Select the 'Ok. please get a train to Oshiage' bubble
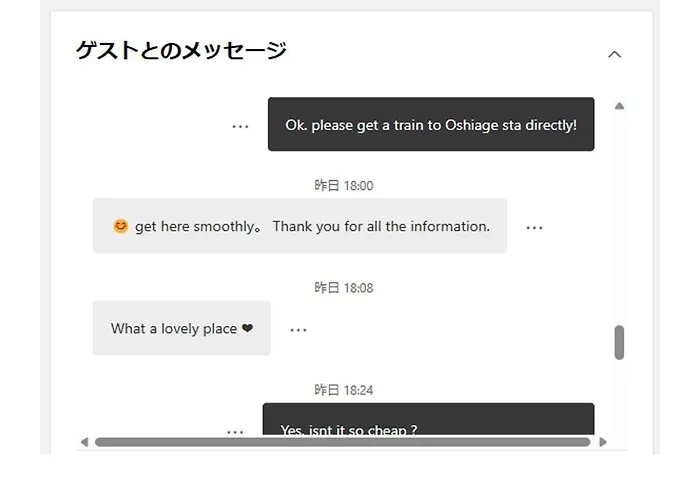700x500 pixels. coord(431,124)
